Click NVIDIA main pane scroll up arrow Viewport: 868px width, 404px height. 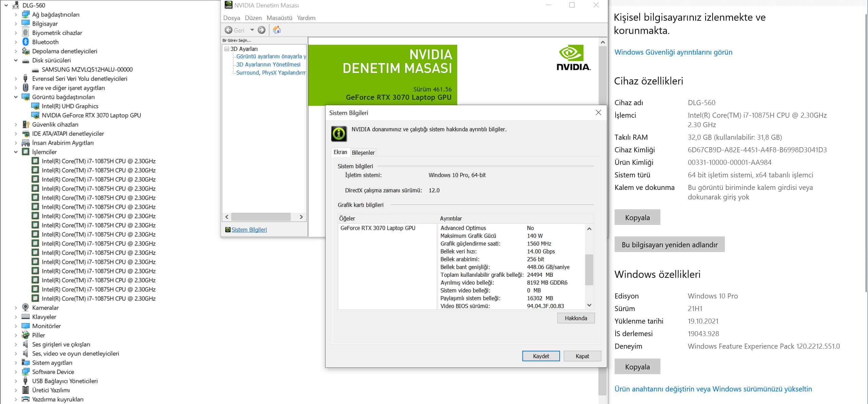click(602, 42)
